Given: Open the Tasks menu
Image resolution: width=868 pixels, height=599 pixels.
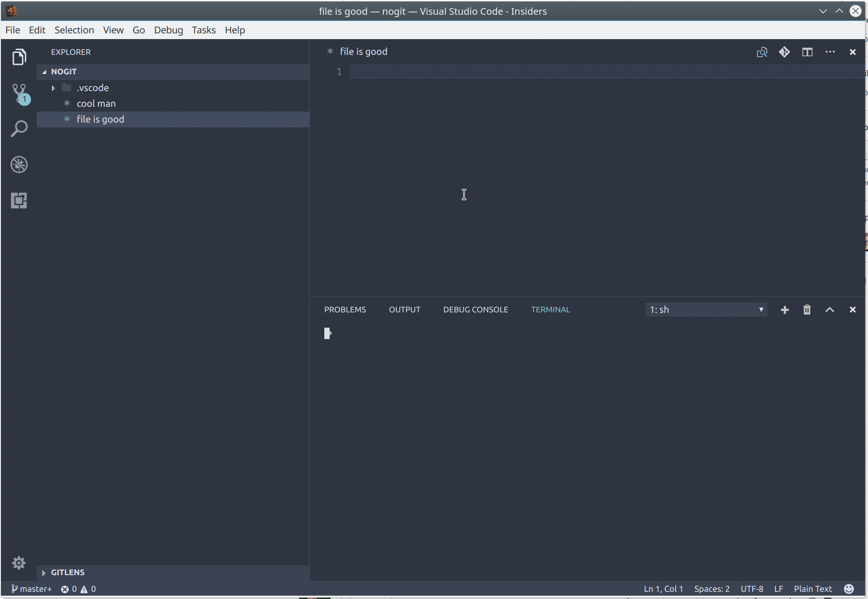Looking at the screenshot, I should 204,30.
